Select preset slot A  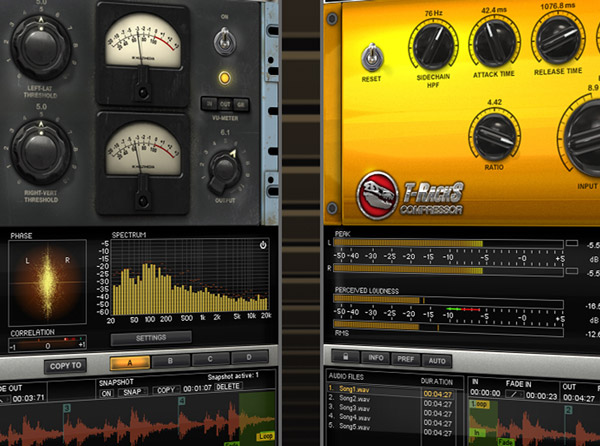pyautogui.click(x=130, y=363)
